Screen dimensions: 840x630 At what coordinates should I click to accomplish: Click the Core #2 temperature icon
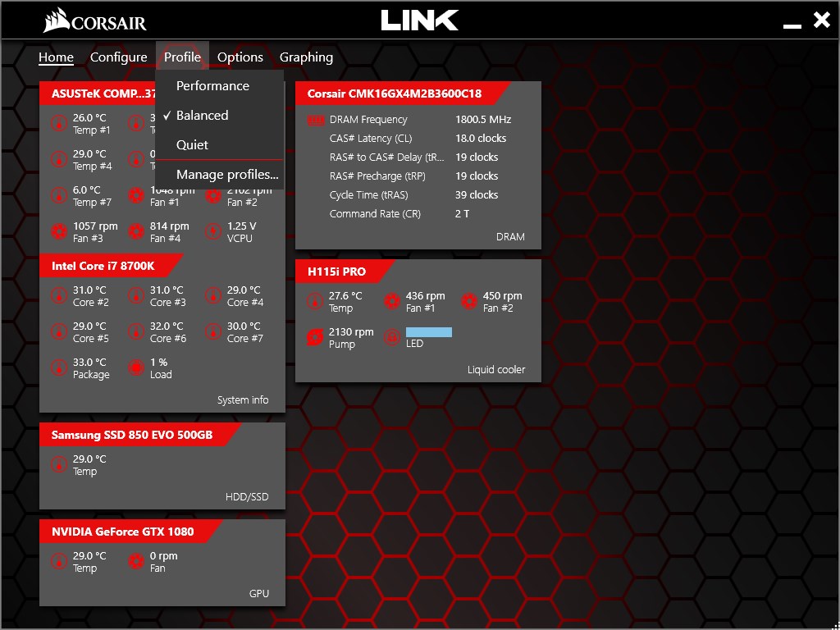pos(59,295)
